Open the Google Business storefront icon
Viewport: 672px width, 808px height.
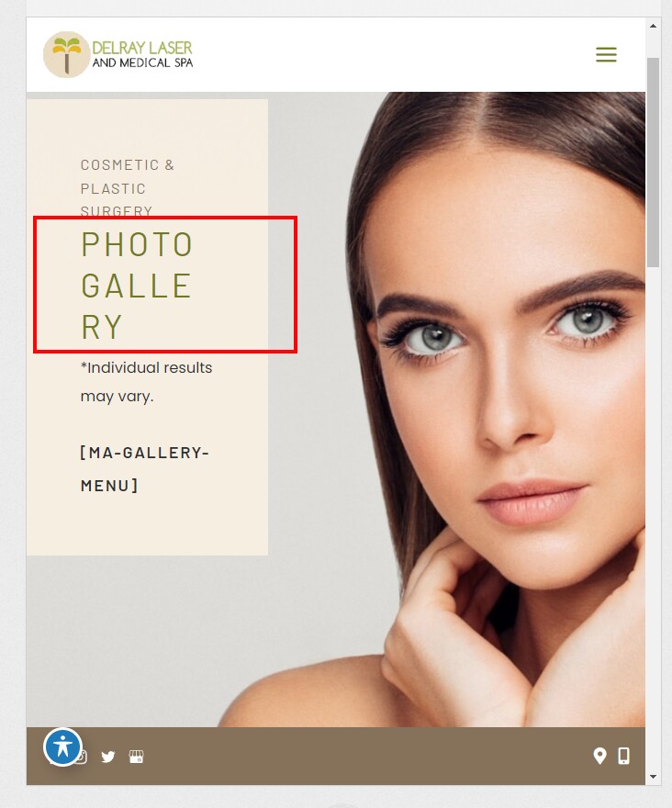pyautogui.click(x=136, y=757)
